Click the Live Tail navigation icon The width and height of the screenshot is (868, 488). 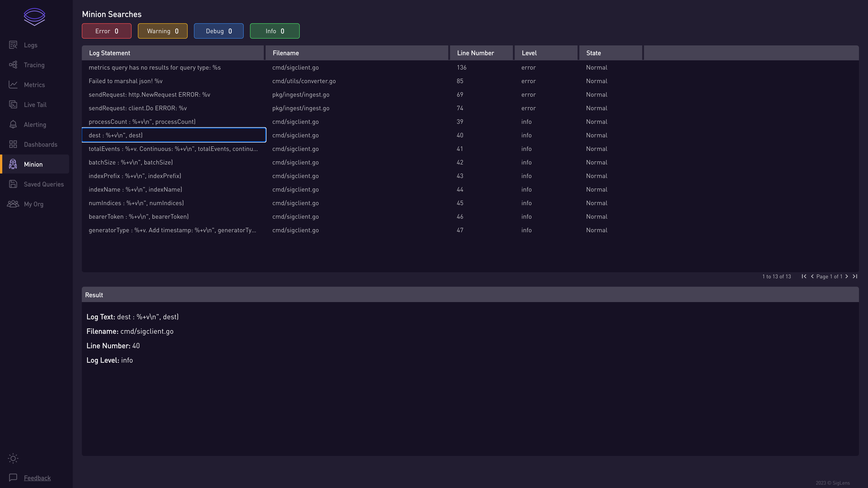(x=13, y=104)
